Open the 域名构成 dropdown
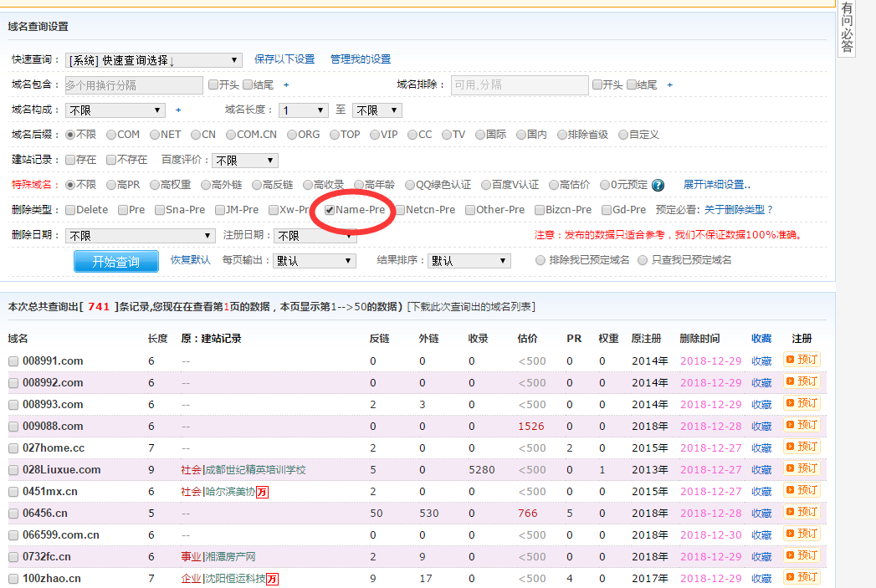The width and height of the screenshot is (876, 588). pyautogui.click(x=115, y=110)
